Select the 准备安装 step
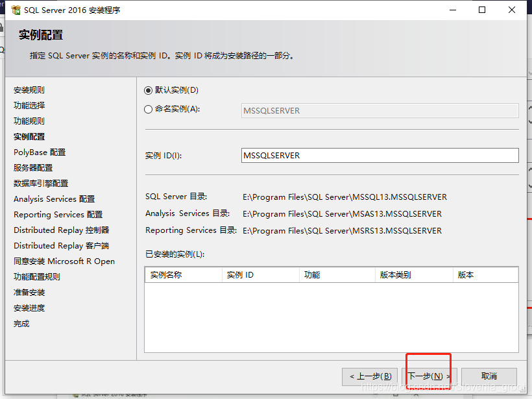 click(29, 293)
